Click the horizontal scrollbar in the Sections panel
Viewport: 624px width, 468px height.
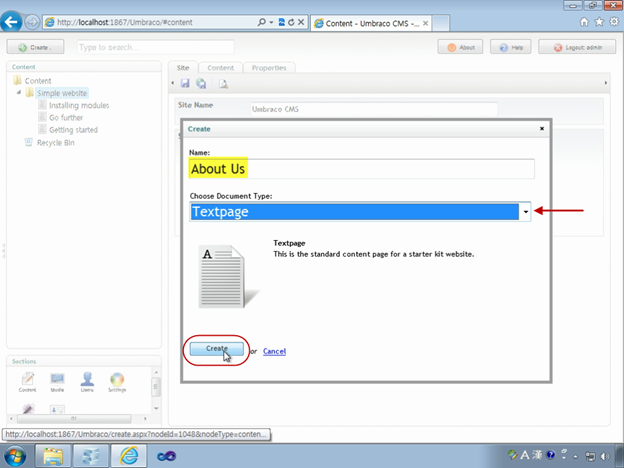click(74, 419)
